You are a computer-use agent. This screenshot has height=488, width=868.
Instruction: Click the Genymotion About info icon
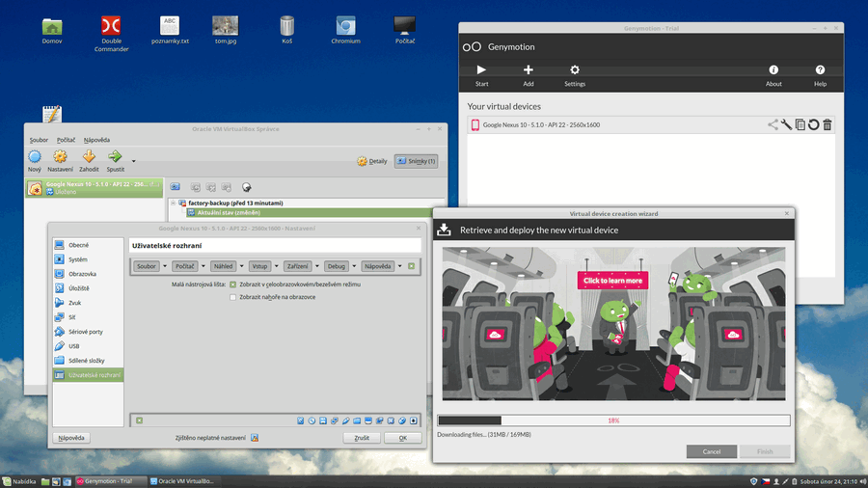773,69
